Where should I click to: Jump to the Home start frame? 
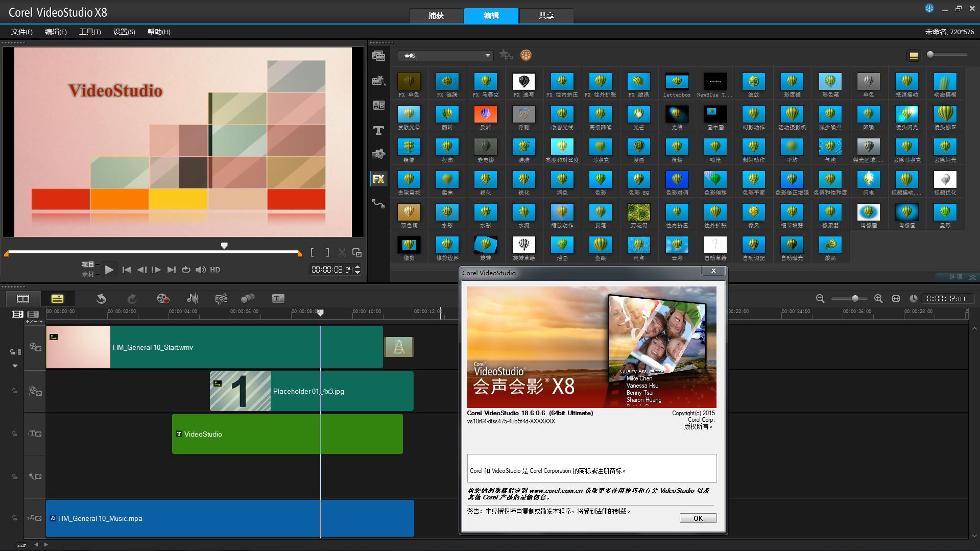(127, 270)
